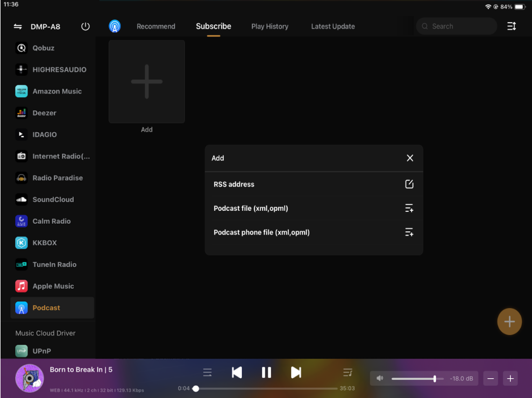Decrease volume with the minus button
Viewport: 532px width, 398px height.
click(x=491, y=379)
